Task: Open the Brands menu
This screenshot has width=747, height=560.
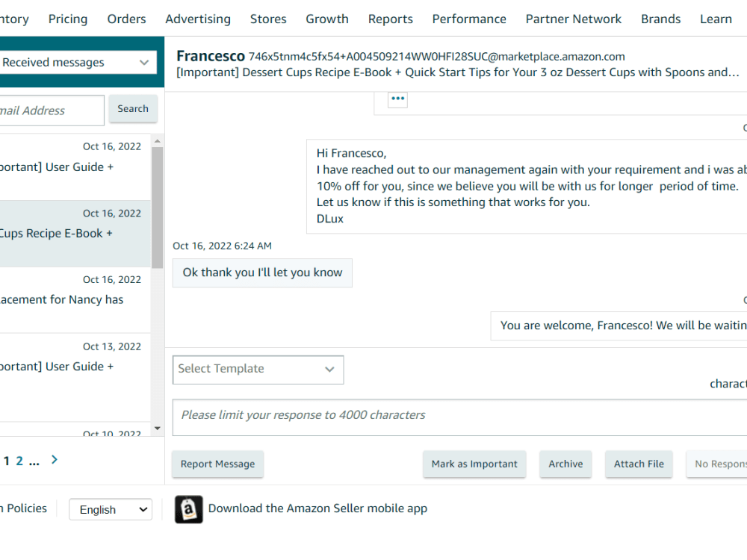Action: click(660, 19)
